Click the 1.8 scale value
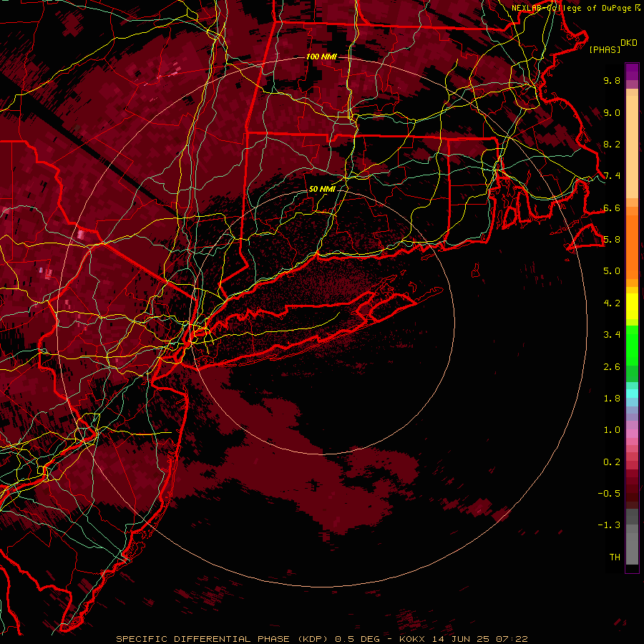Image resolution: width=644 pixels, height=644 pixels. coord(612,399)
